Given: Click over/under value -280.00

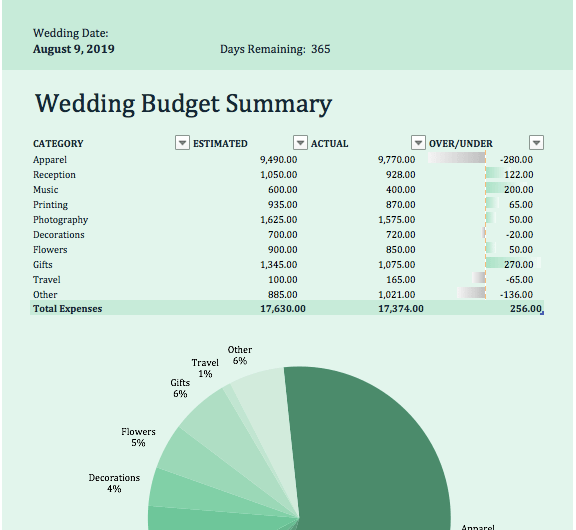Looking at the screenshot, I should pos(516,160).
